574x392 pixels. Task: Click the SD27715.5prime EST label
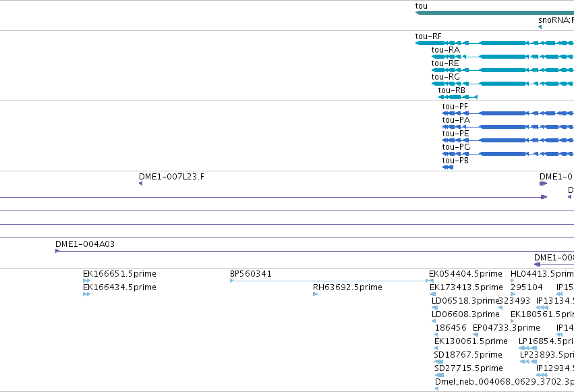click(x=469, y=368)
